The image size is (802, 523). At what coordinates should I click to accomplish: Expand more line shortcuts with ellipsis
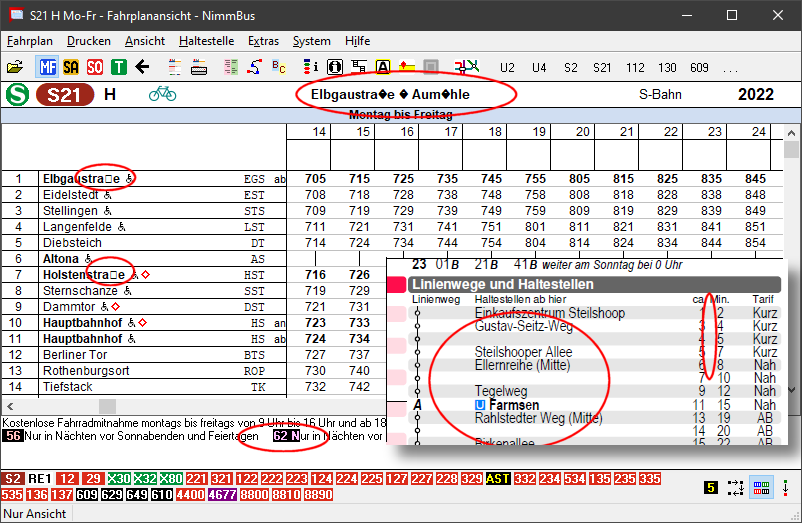click(731, 67)
